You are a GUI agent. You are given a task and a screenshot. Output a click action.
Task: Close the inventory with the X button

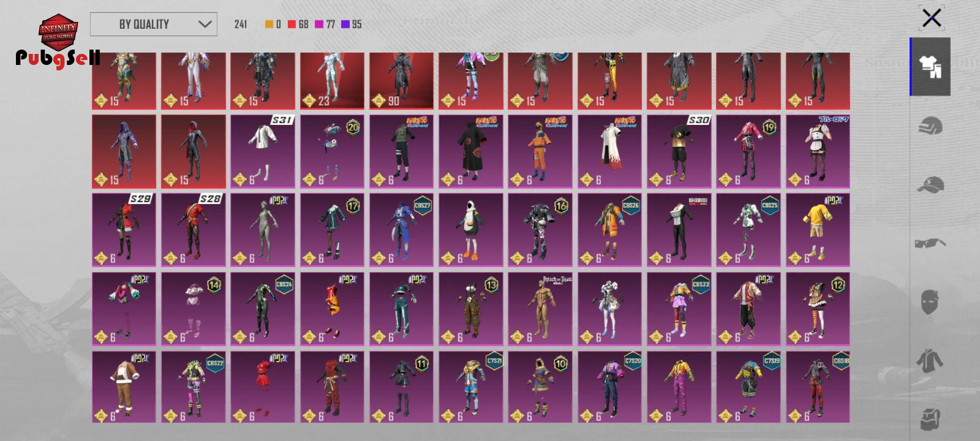(932, 18)
